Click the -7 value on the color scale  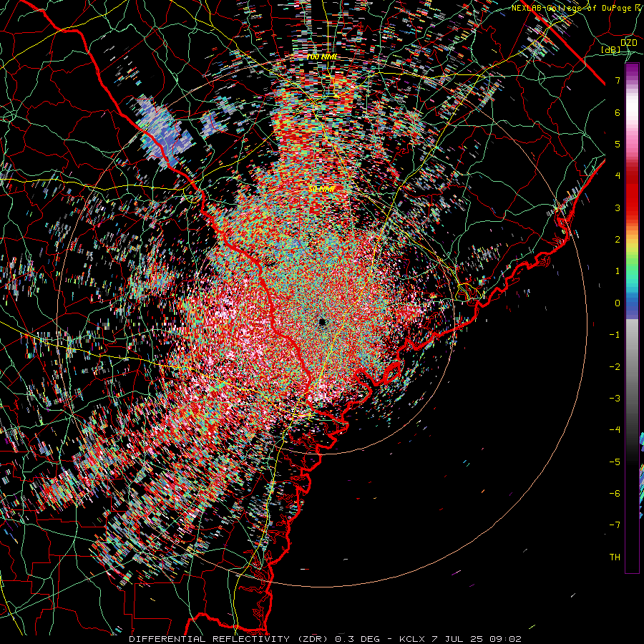(x=615, y=525)
